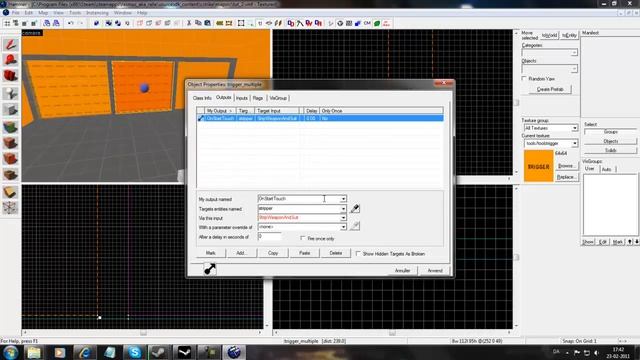The width and height of the screenshot is (640, 360).
Task: Switch to the Class Info tab
Action: 202,98
